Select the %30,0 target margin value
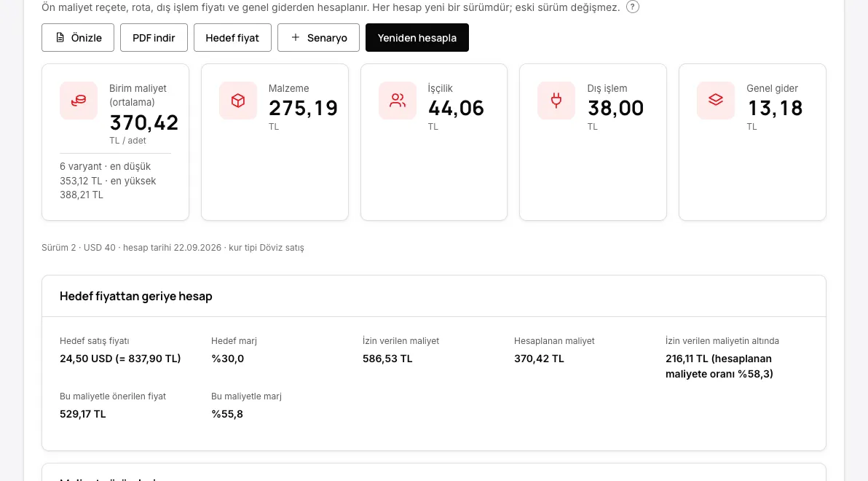Image resolution: width=868 pixels, height=481 pixels. pos(227,359)
